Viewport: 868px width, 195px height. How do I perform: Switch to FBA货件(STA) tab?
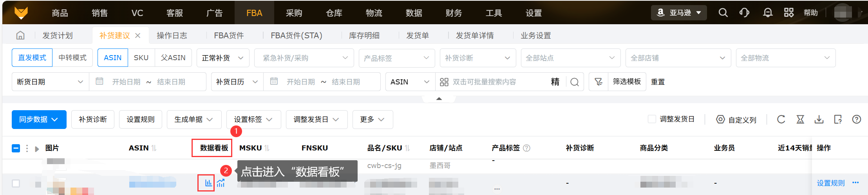(297, 36)
